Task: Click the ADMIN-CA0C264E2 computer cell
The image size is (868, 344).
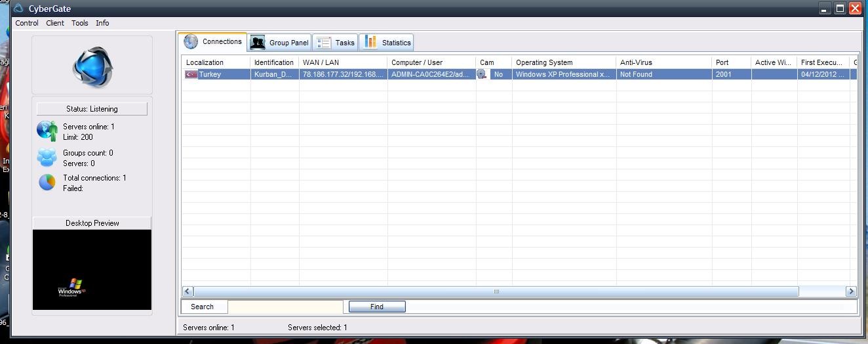Action: tap(431, 74)
